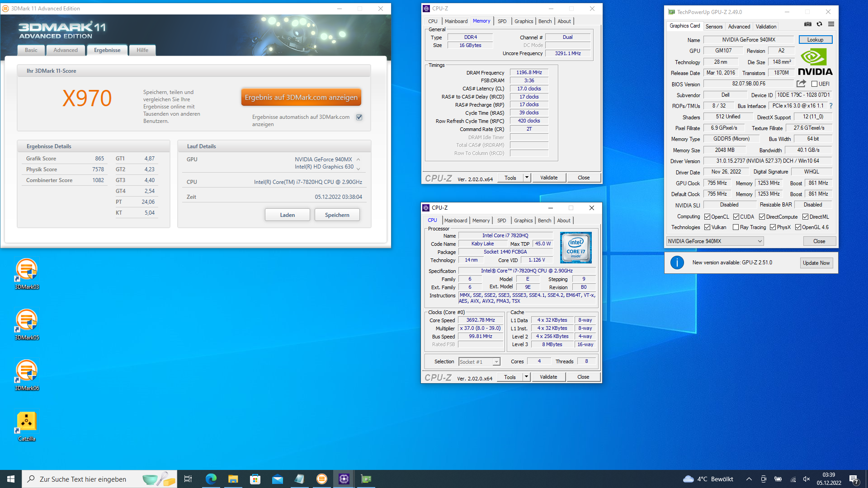Click Tools button in upper CPU-Z window
868x488 pixels.
(x=510, y=178)
